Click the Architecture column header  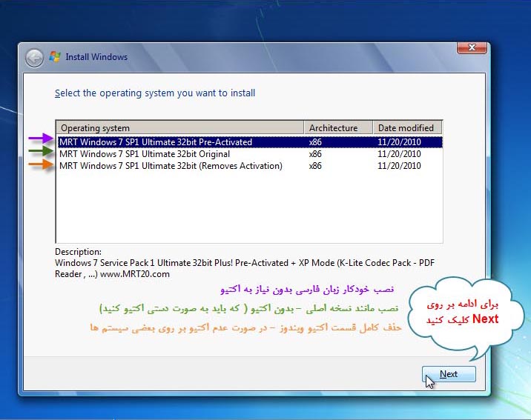pos(338,128)
